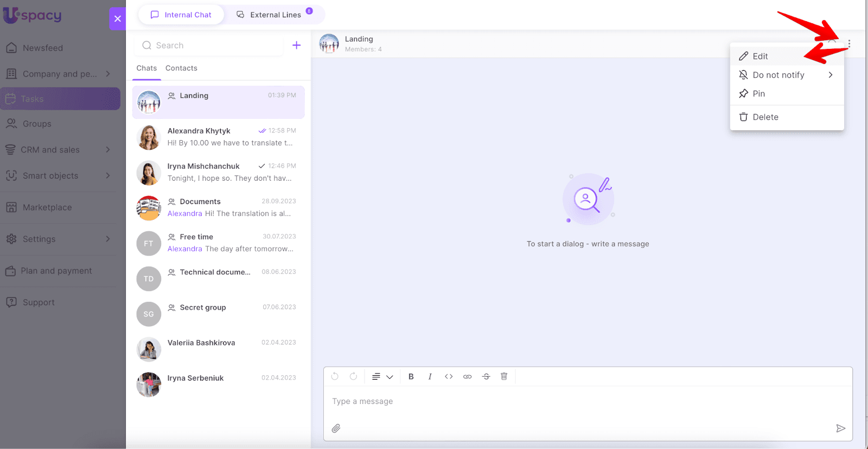The height and width of the screenshot is (449, 868).
Task: Choose Pin in the context menu
Action: click(x=758, y=94)
